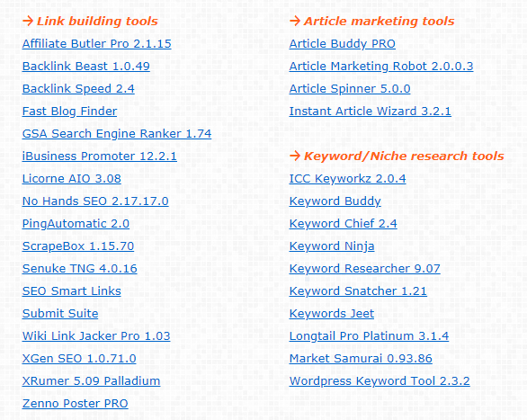
Task: Open the Keyword Ninja link
Action: 332,246
